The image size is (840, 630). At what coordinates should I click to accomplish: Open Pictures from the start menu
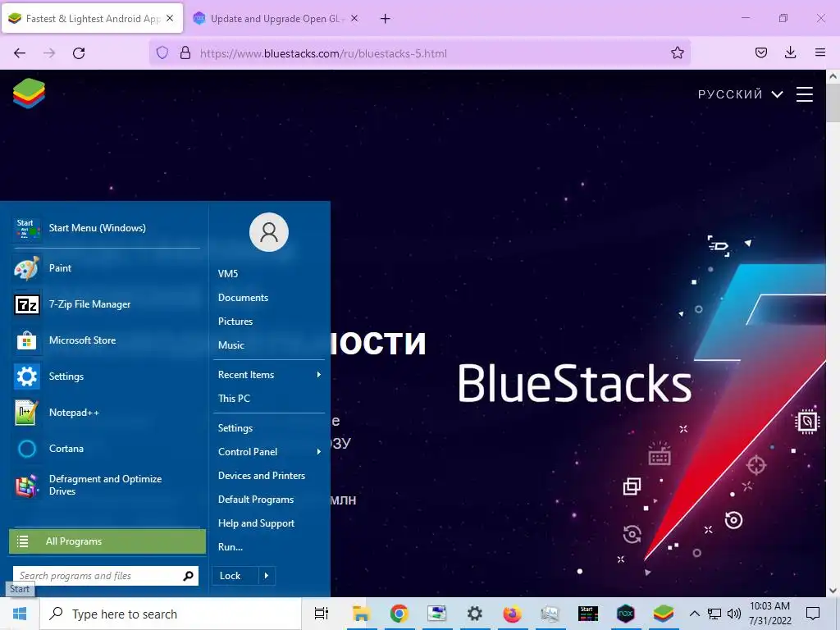tap(235, 322)
